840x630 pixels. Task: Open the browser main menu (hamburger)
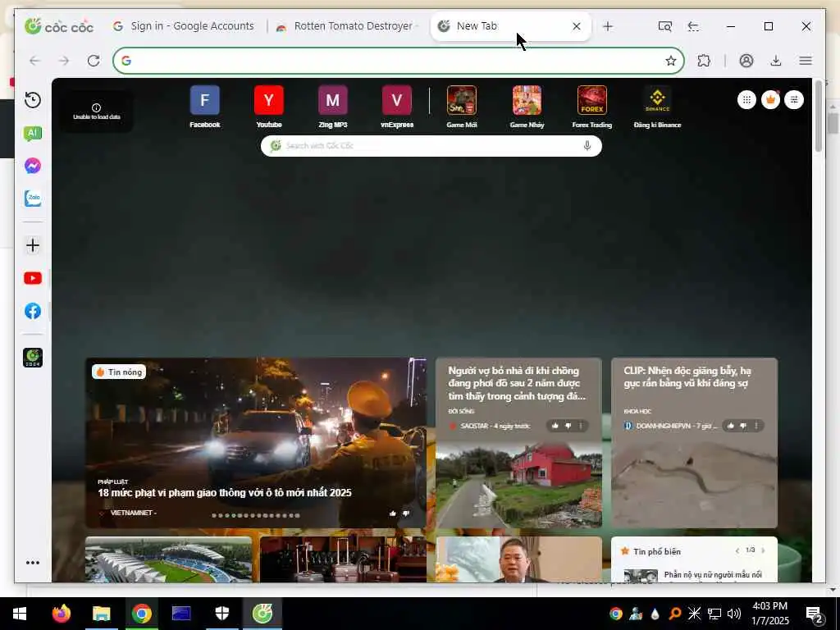(x=806, y=61)
